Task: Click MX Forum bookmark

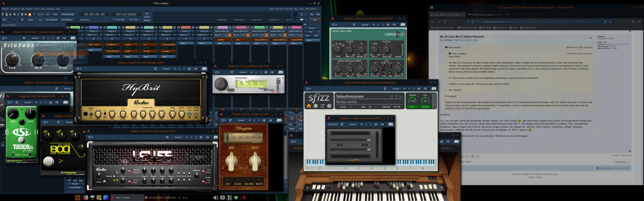Action: pos(500,28)
